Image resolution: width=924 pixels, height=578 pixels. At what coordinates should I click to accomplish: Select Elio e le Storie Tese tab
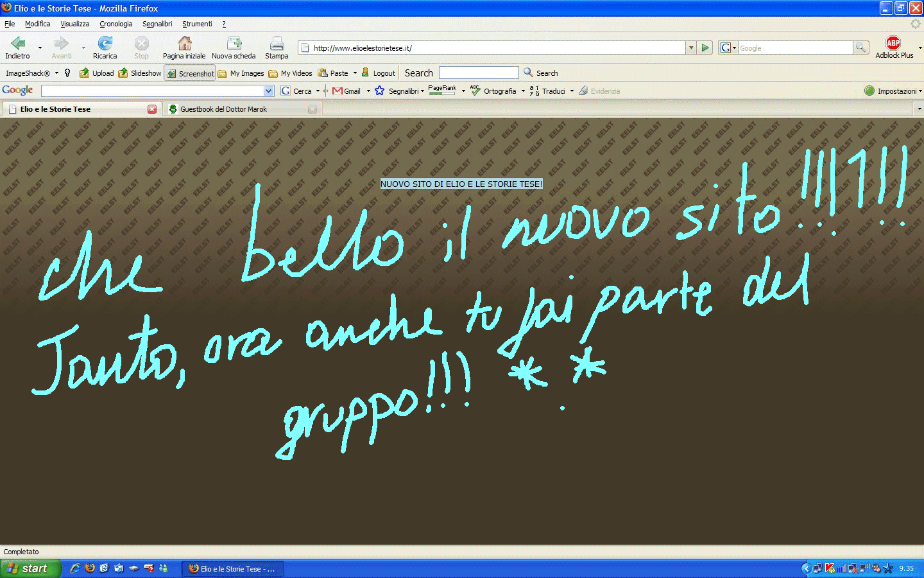81,109
